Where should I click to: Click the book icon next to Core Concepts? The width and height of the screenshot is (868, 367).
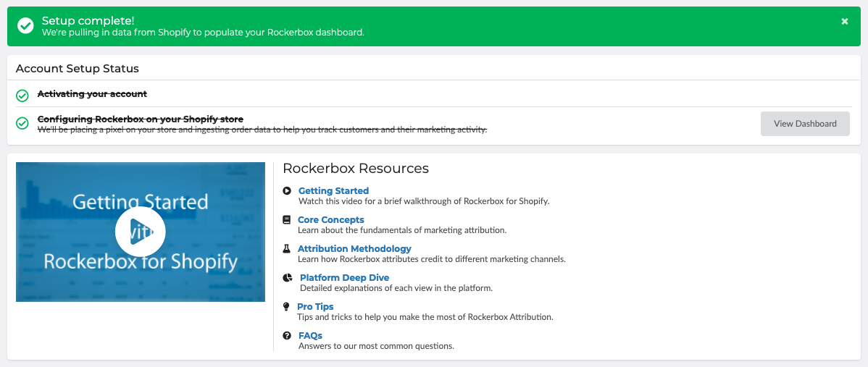click(x=286, y=219)
